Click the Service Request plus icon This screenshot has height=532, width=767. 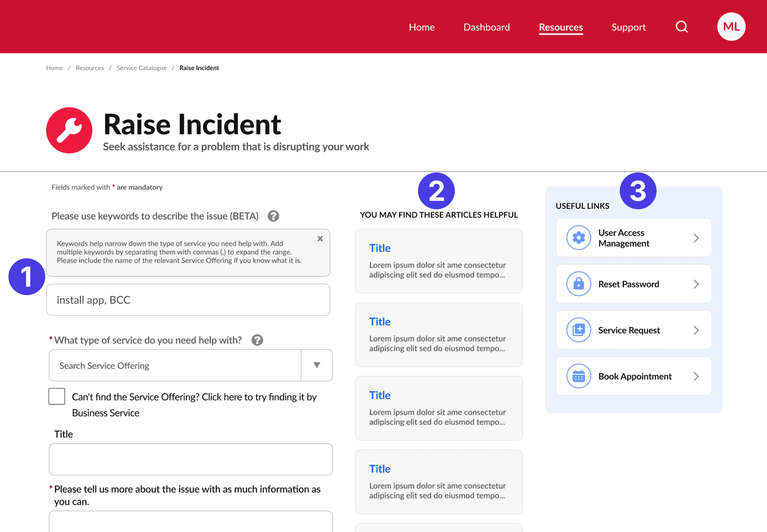pyautogui.click(x=578, y=330)
